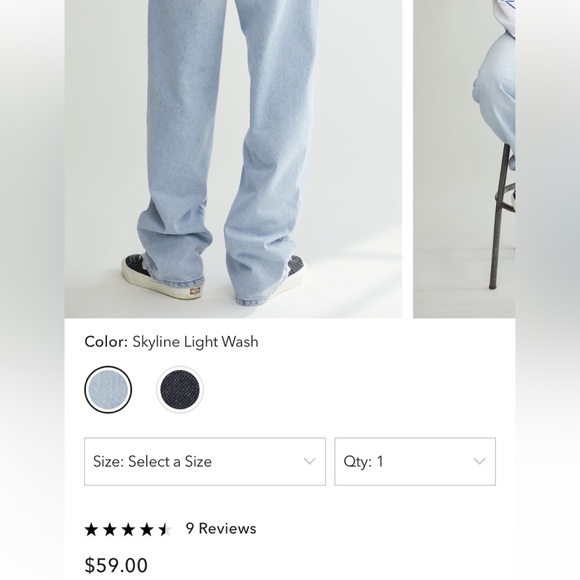The width and height of the screenshot is (580, 580).
Task: Click the fourth rating star
Action: (x=147, y=529)
